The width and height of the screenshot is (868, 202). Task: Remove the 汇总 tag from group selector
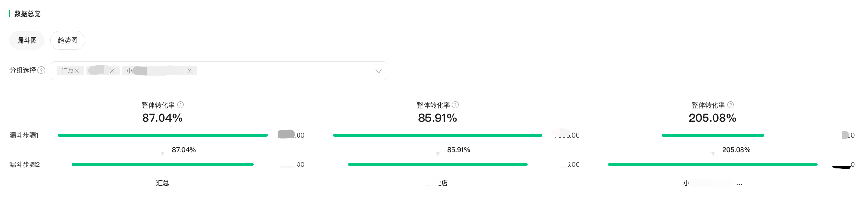point(77,71)
